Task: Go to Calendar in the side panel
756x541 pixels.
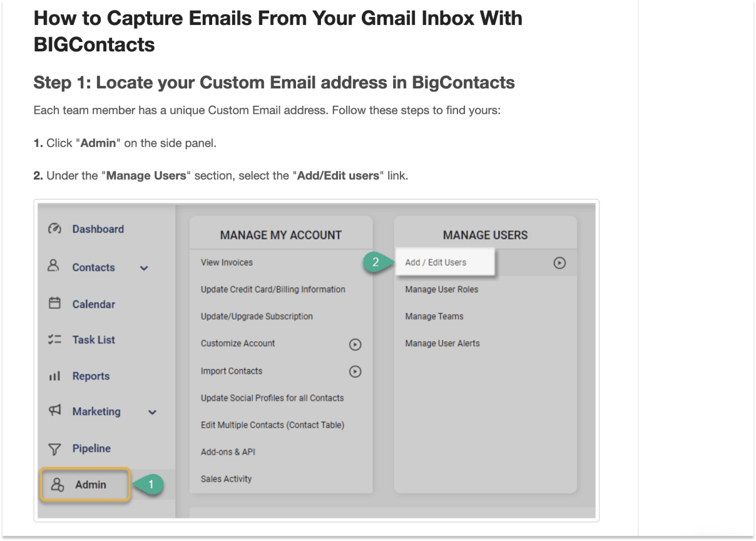Action: (94, 304)
